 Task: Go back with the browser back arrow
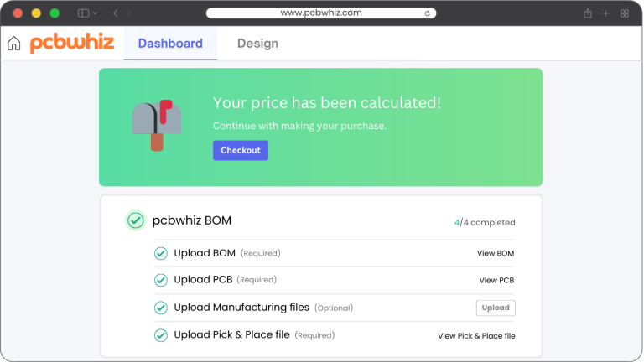116,13
